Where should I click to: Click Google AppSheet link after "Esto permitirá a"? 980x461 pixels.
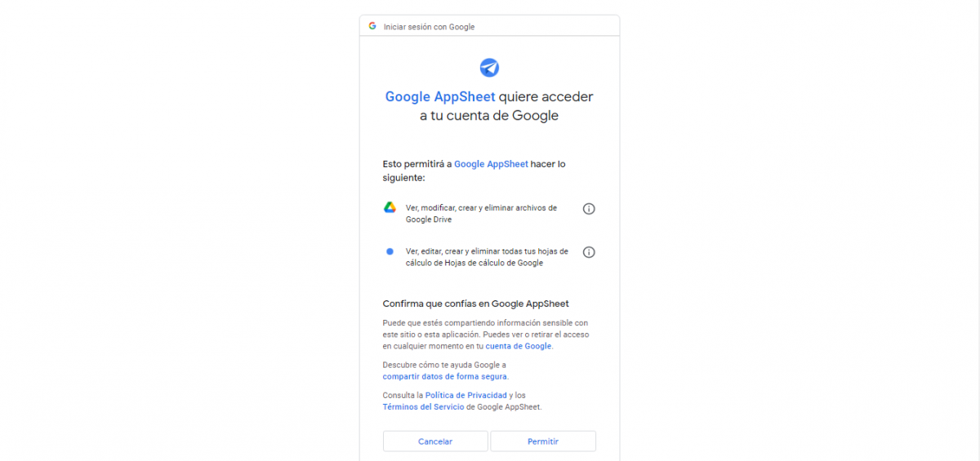click(491, 164)
